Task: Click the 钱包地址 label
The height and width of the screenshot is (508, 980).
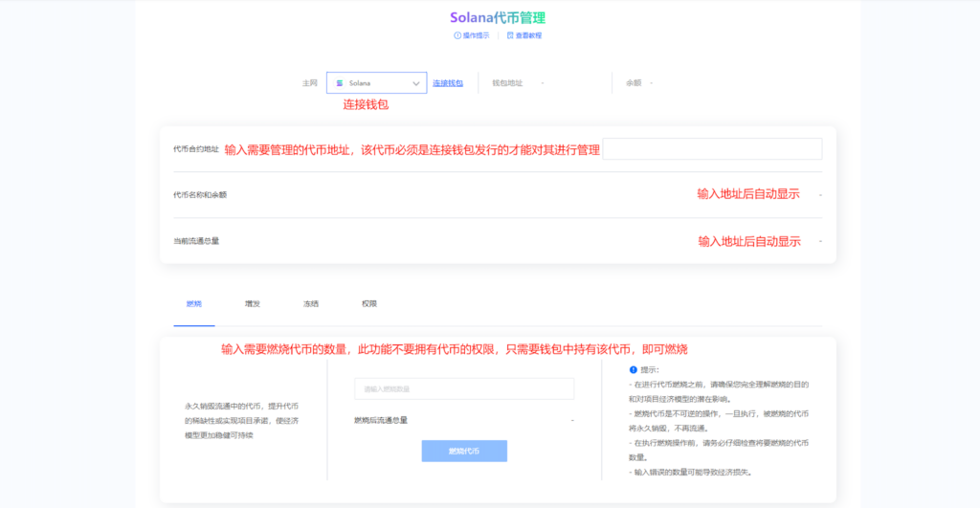Action: click(507, 83)
